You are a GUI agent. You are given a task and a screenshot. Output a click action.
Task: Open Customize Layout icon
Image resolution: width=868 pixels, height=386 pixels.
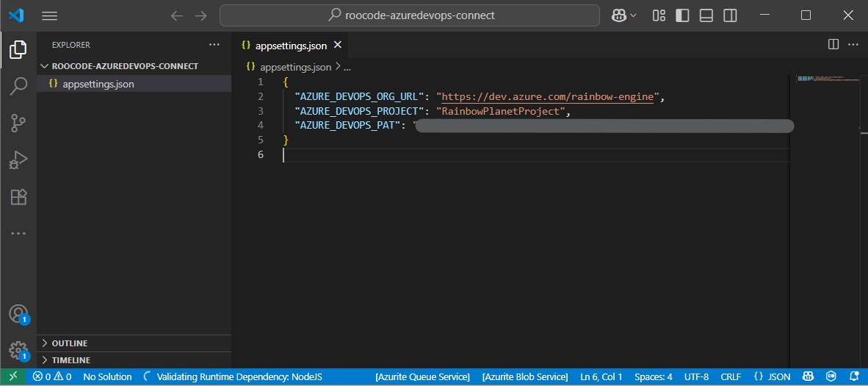(659, 15)
